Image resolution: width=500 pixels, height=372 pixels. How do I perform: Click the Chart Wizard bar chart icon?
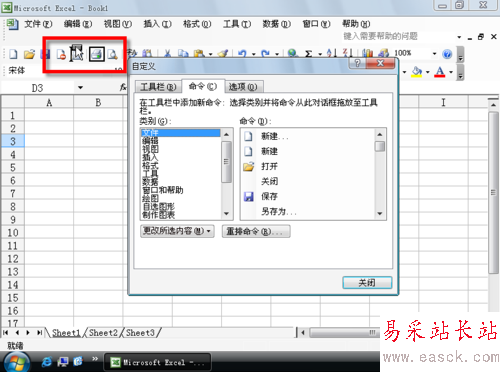[x=367, y=53]
